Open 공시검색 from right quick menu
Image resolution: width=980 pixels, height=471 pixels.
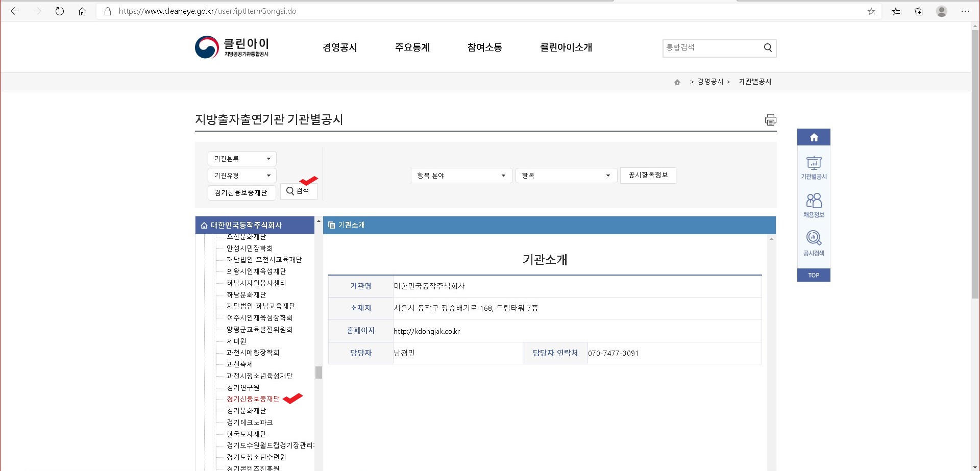click(x=814, y=243)
